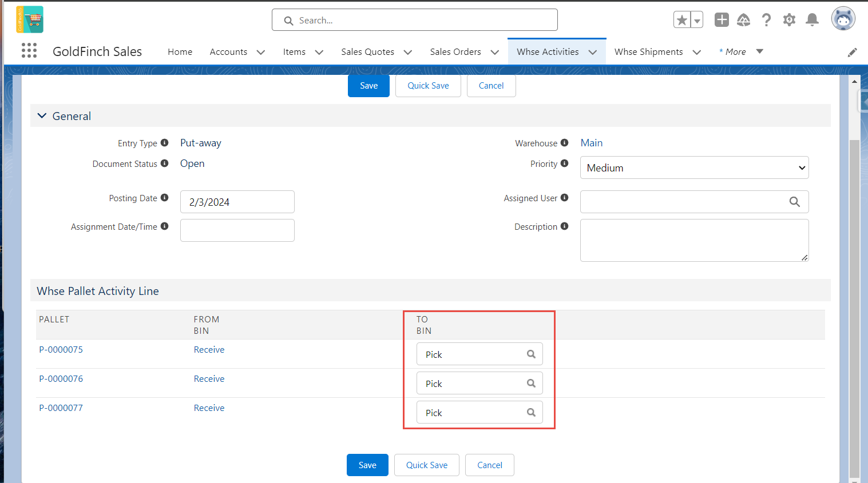This screenshot has height=483, width=868.
Task: Click Assigned User lookup search icon
Action: tap(794, 201)
